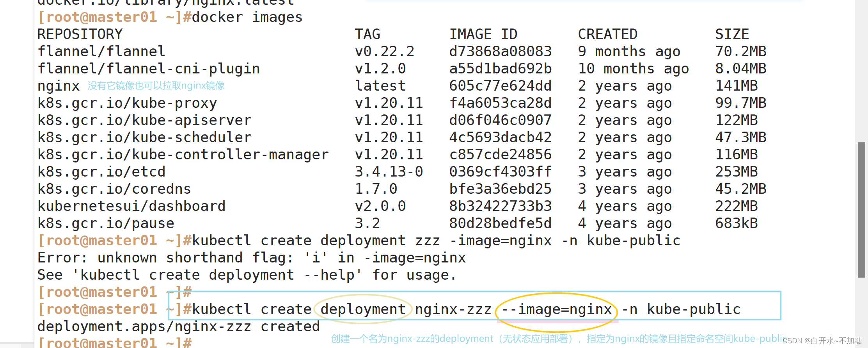Click tag v0.22.2
The height and width of the screenshot is (348, 868).
tap(385, 52)
